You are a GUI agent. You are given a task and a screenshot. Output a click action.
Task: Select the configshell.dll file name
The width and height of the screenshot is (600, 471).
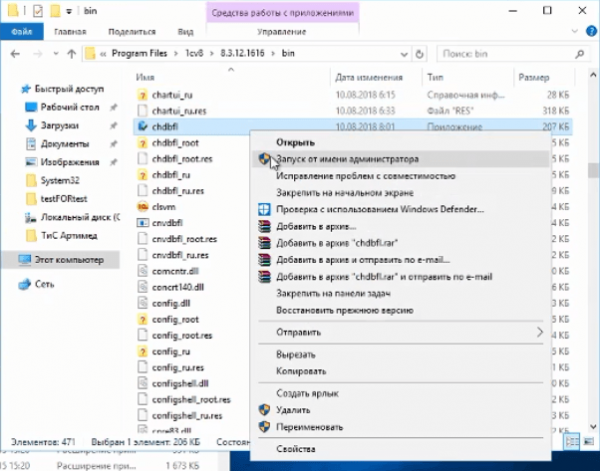[x=180, y=383]
